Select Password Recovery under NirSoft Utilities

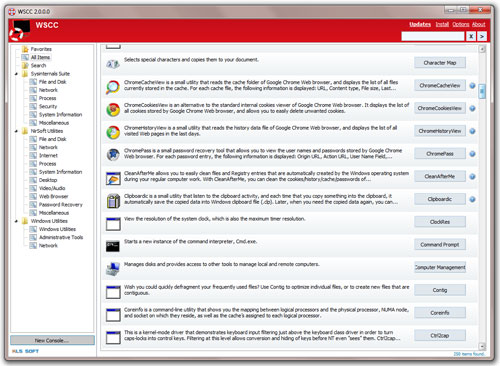coord(61,205)
